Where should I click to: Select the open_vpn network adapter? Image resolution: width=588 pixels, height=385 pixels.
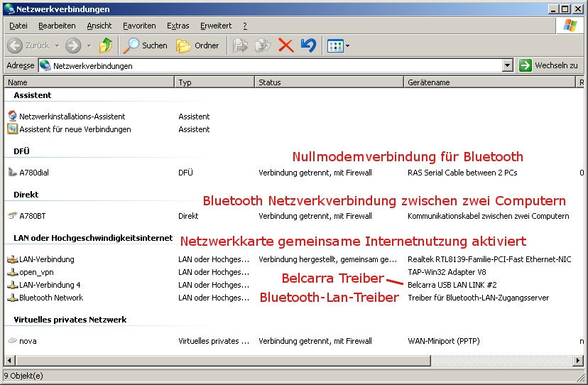tap(36, 272)
